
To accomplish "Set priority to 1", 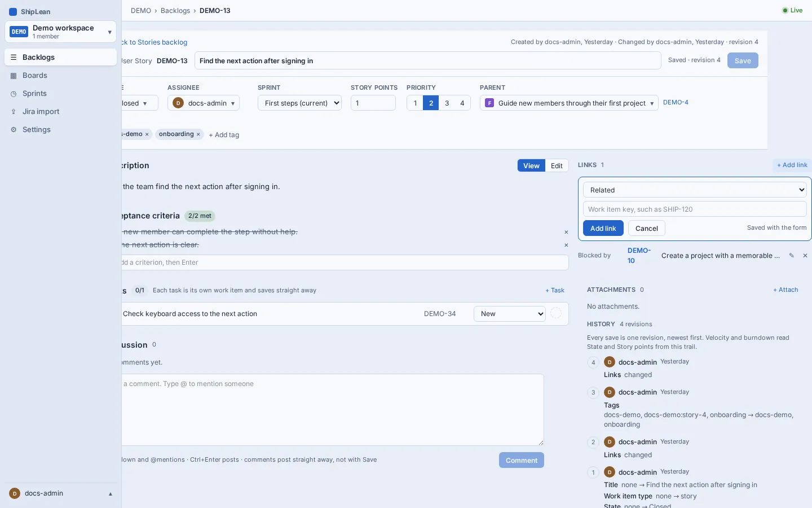I will (415, 103).
